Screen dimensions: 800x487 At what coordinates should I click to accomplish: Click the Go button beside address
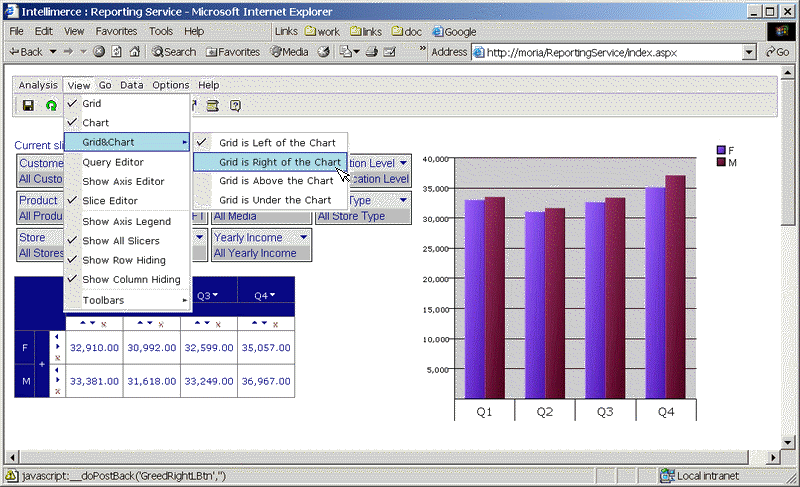click(x=778, y=52)
